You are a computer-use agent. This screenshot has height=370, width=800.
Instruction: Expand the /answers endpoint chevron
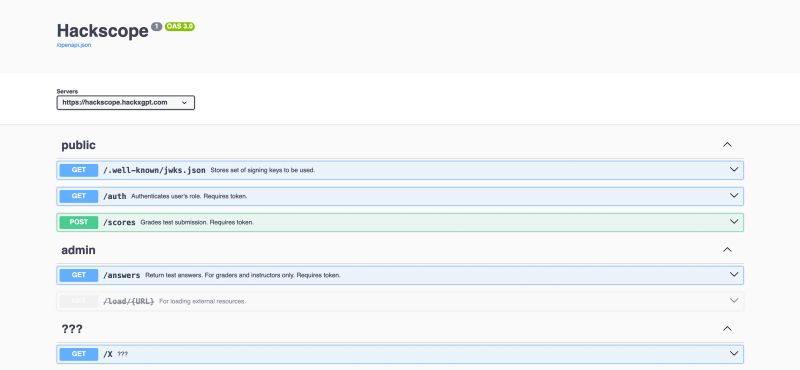tap(734, 275)
